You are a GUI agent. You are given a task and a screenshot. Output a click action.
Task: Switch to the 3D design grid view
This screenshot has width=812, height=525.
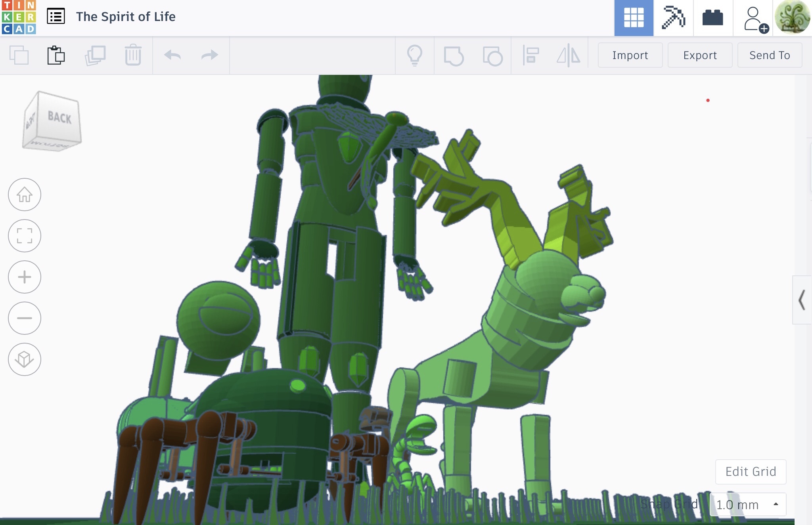pos(634,18)
